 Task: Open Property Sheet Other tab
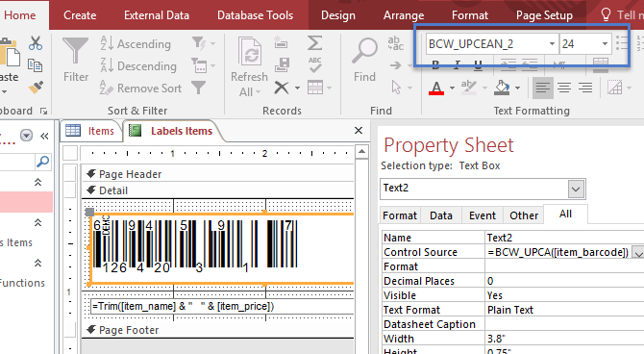(x=524, y=215)
